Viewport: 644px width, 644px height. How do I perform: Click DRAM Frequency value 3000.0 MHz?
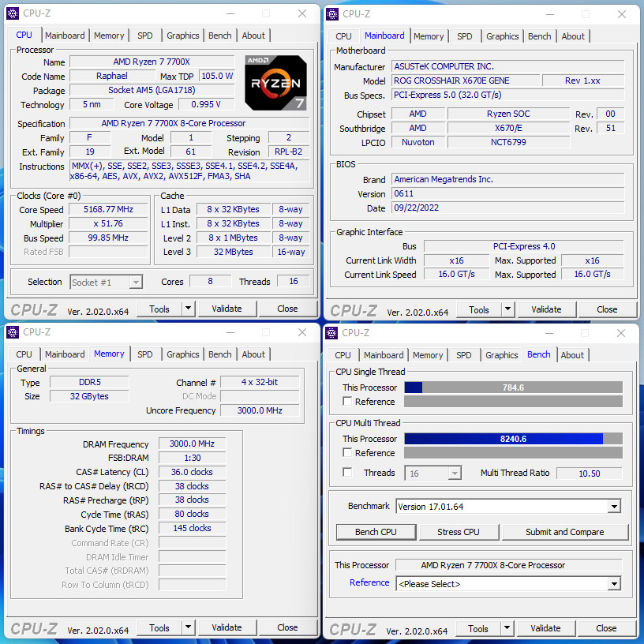[x=193, y=444]
